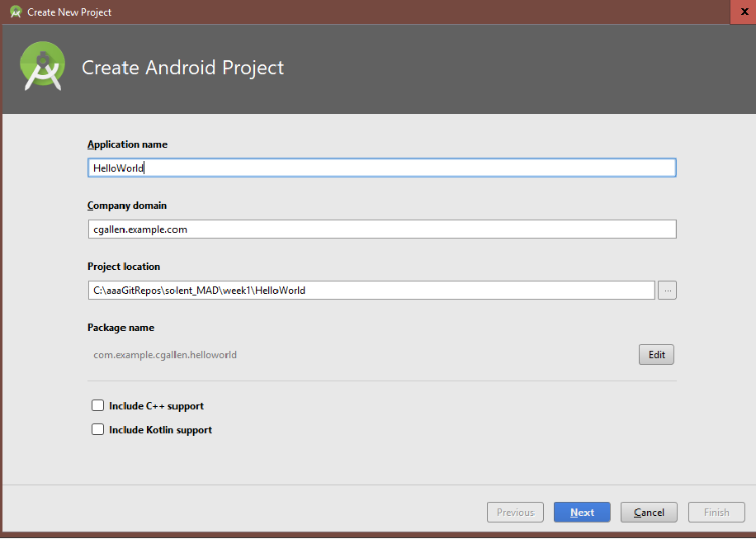Click the Android Studio title bar icon

pos(16,12)
